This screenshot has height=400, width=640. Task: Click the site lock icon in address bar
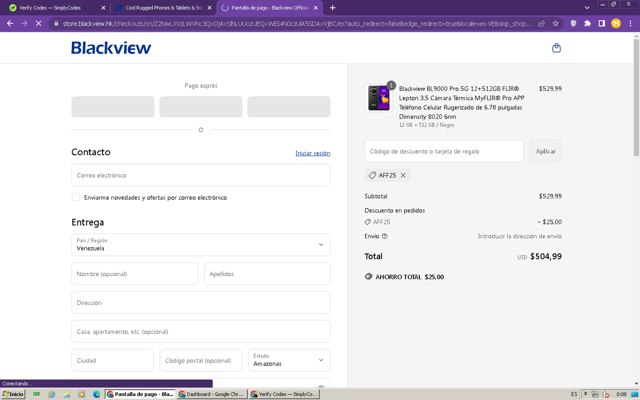click(56, 24)
